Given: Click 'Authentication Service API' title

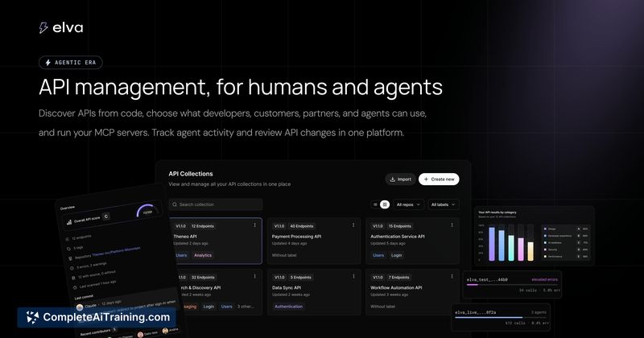Looking at the screenshot, I should 398,236.
